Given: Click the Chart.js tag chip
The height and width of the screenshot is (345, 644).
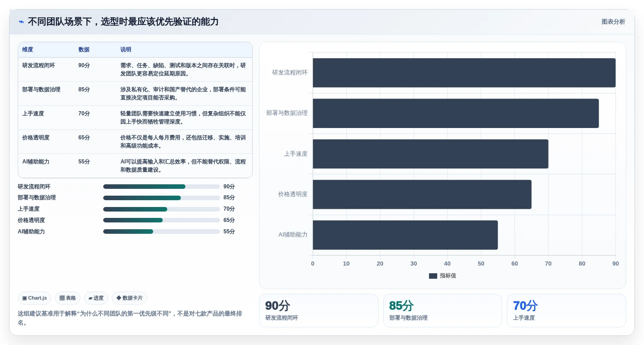Looking at the screenshot, I should tap(35, 298).
